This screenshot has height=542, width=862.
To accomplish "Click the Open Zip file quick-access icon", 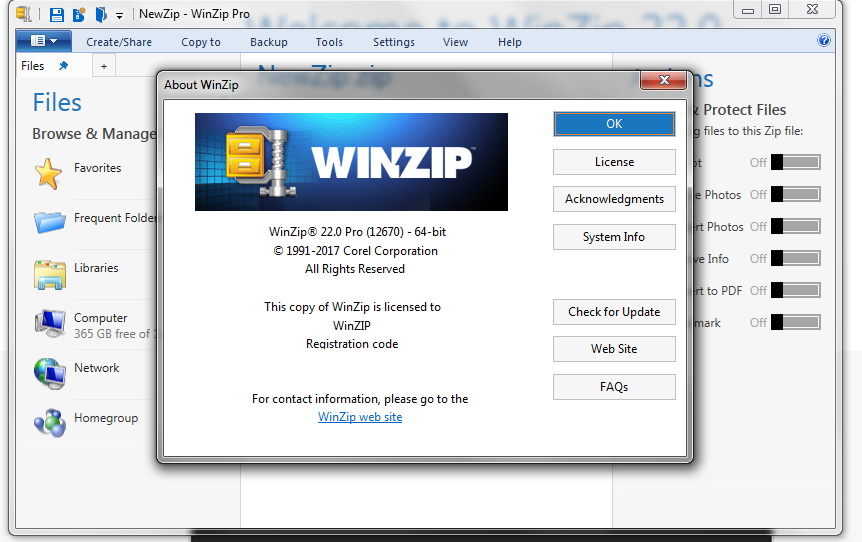I will click(x=101, y=14).
